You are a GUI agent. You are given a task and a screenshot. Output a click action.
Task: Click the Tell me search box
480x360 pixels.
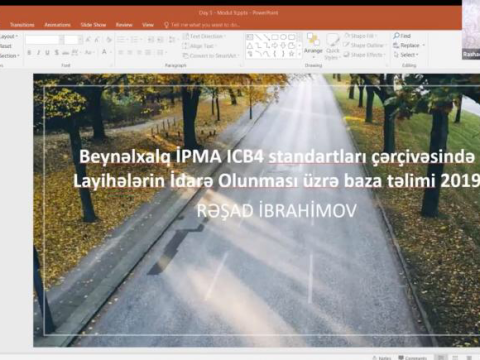[202, 25]
